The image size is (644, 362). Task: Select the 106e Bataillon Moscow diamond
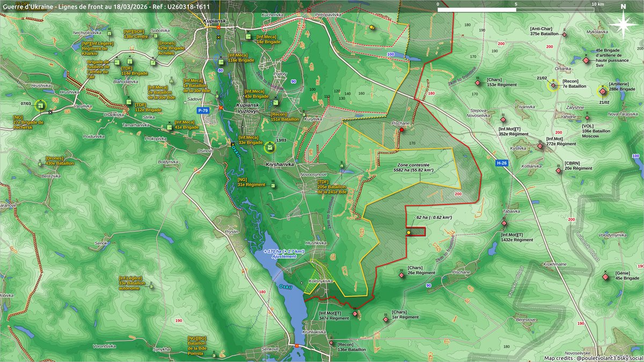coord(588,119)
